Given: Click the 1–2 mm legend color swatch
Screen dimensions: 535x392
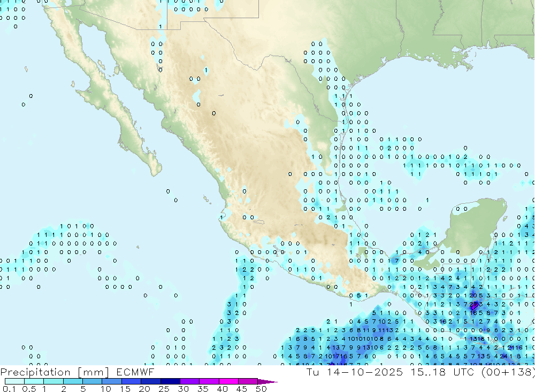Looking at the screenshot, I should 53,381.
